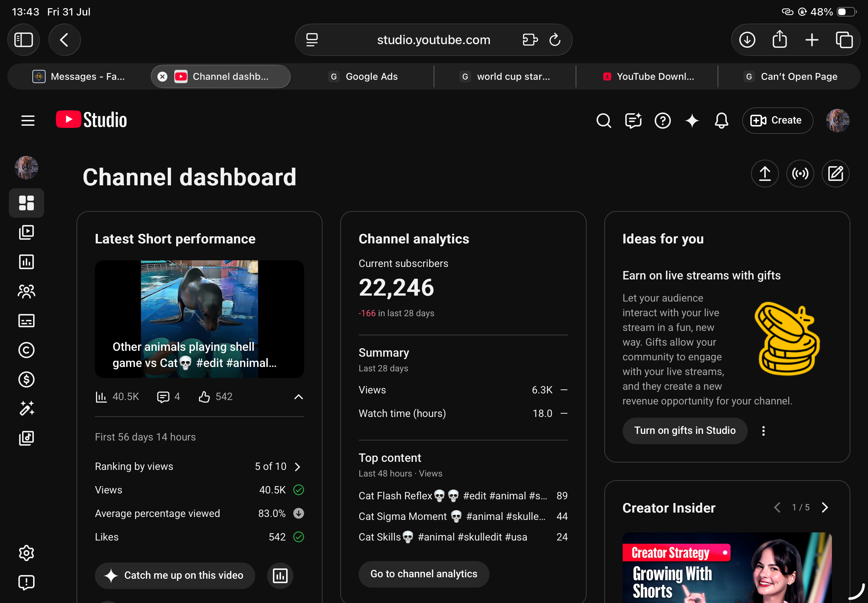
Task: Open the extensions icon in address bar
Action: point(530,40)
